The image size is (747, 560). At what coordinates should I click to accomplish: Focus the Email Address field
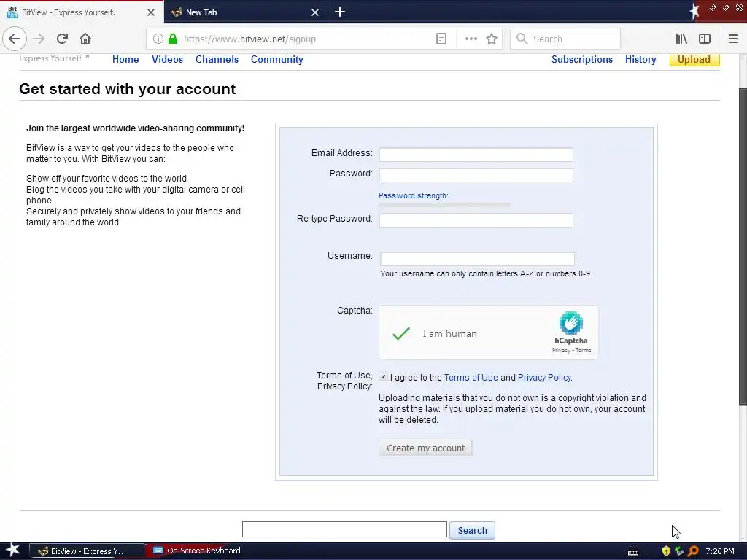pyautogui.click(x=476, y=155)
